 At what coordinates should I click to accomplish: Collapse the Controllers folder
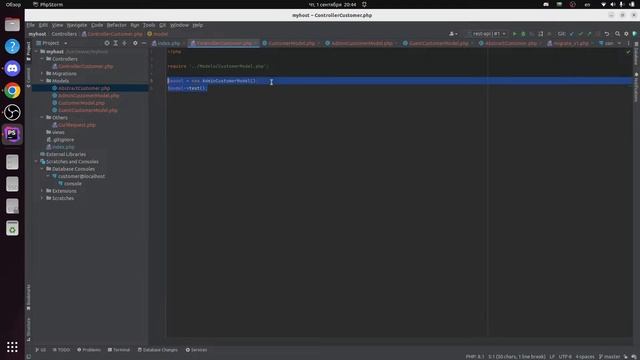click(42, 59)
